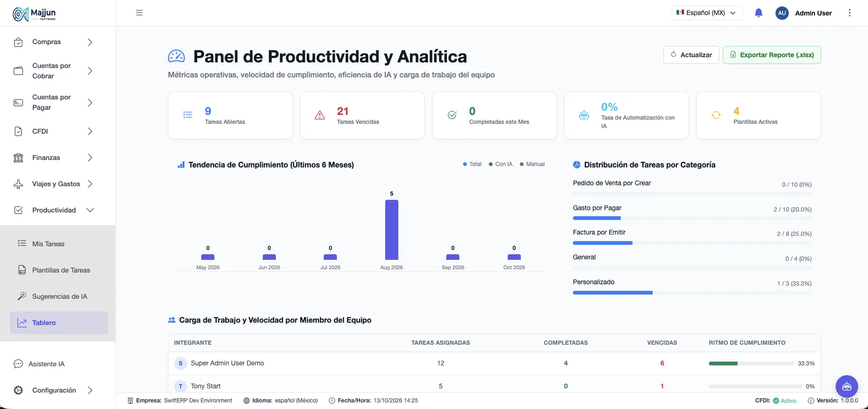Click the Gasto por Pagar progress bar

(x=692, y=218)
